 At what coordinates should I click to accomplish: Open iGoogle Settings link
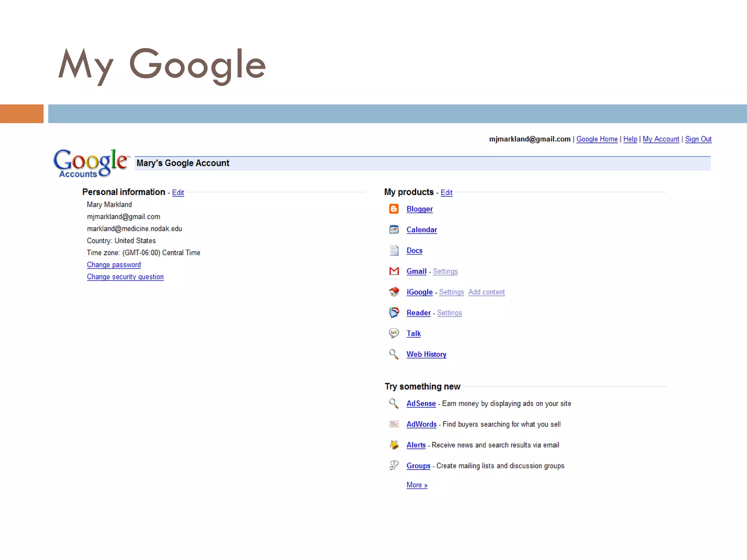pos(452,292)
